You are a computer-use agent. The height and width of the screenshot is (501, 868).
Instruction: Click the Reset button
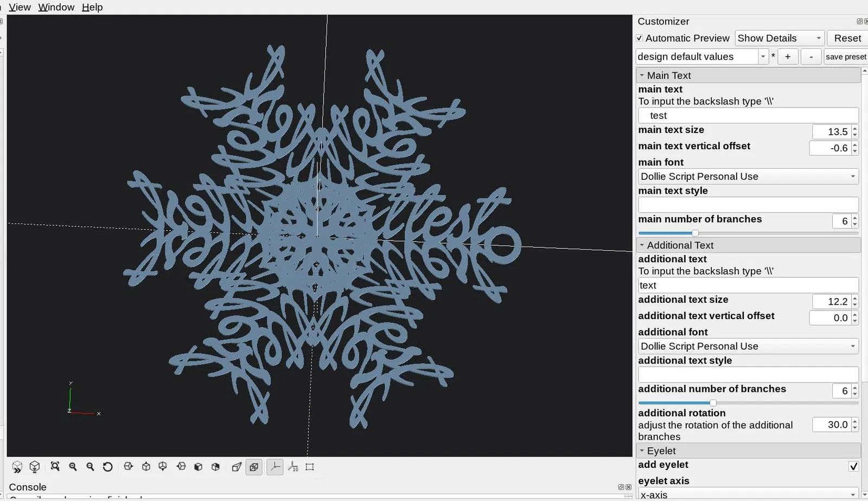847,38
